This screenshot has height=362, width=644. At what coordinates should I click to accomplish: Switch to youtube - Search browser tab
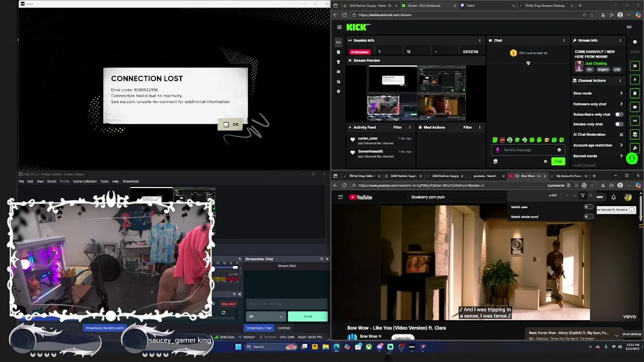[x=485, y=176]
